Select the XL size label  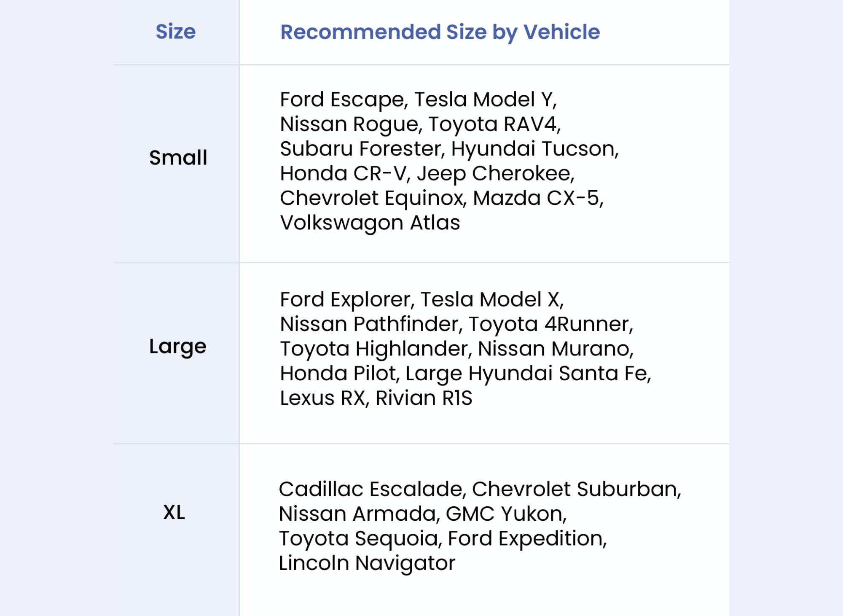point(174,513)
